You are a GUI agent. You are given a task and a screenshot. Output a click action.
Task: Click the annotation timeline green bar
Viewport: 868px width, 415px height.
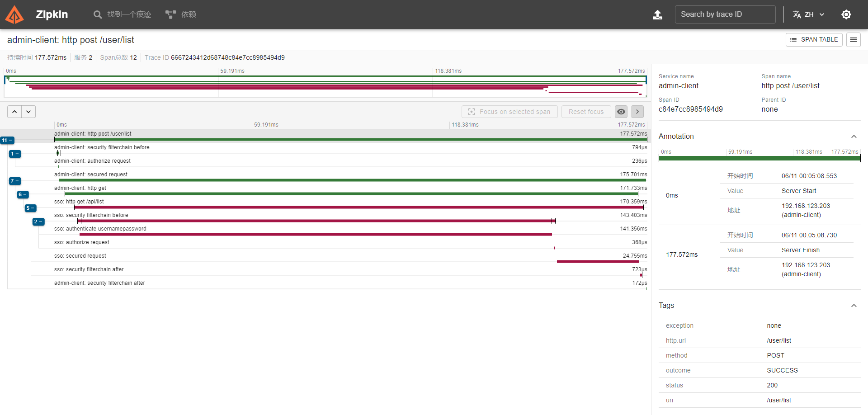coord(759,158)
